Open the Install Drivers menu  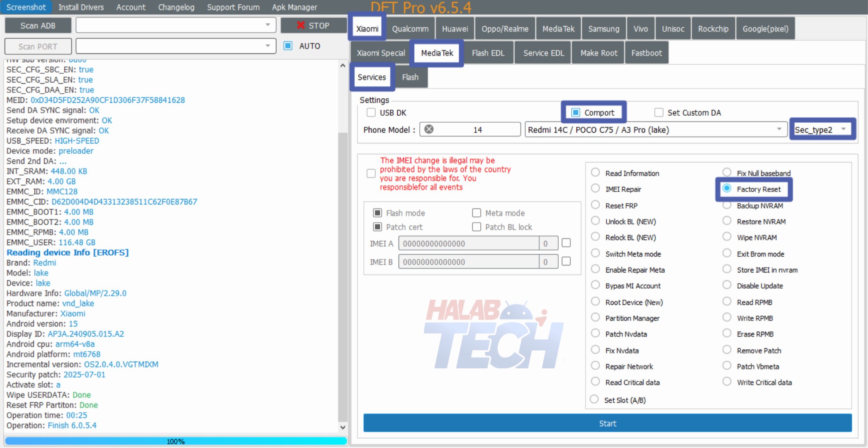point(81,7)
